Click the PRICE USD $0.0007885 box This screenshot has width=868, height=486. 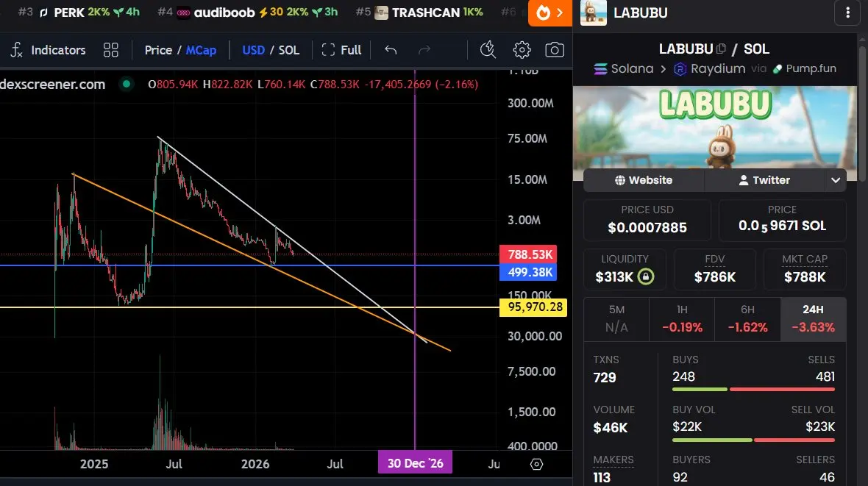click(647, 220)
